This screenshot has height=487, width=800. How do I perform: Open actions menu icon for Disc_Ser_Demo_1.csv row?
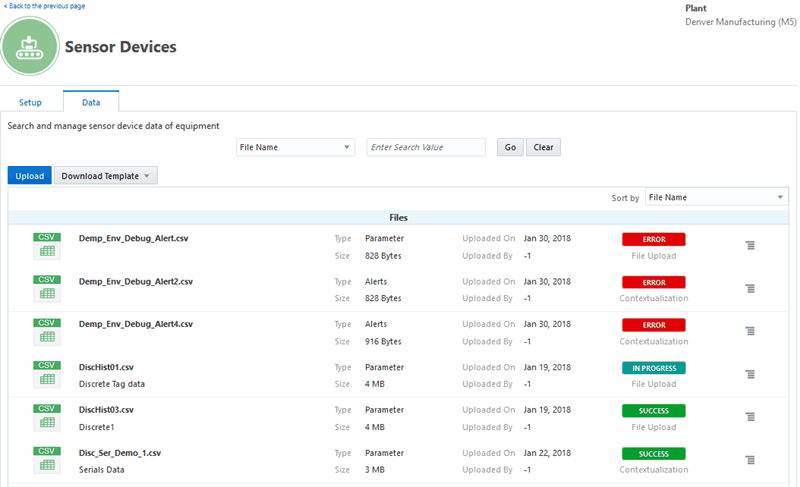pos(750,460)
